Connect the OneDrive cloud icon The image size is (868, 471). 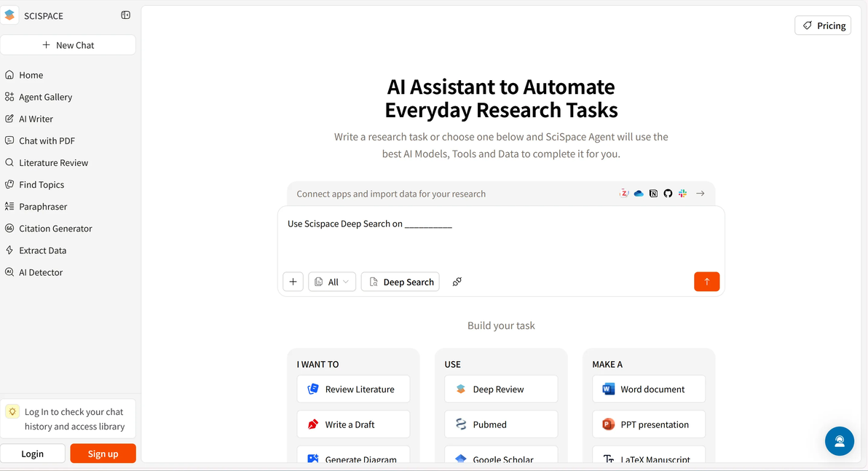coord(639,193)
